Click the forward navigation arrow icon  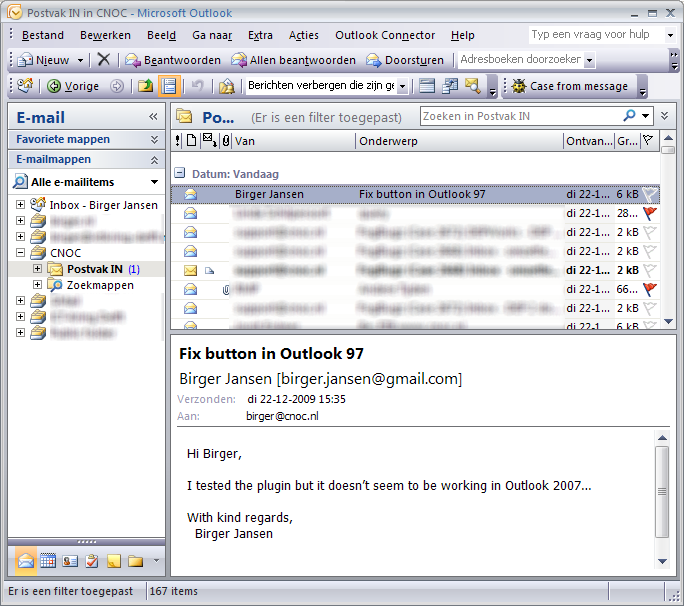click(116, 86)
